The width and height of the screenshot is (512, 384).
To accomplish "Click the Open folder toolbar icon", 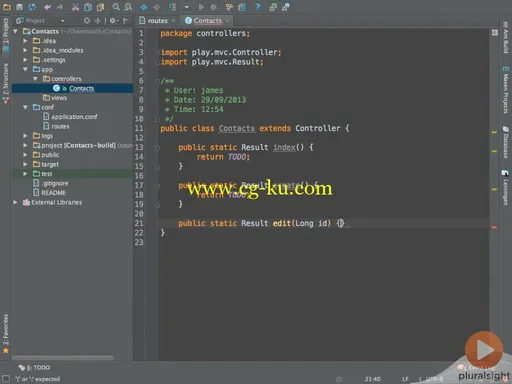I will click(x=7, y=7).
